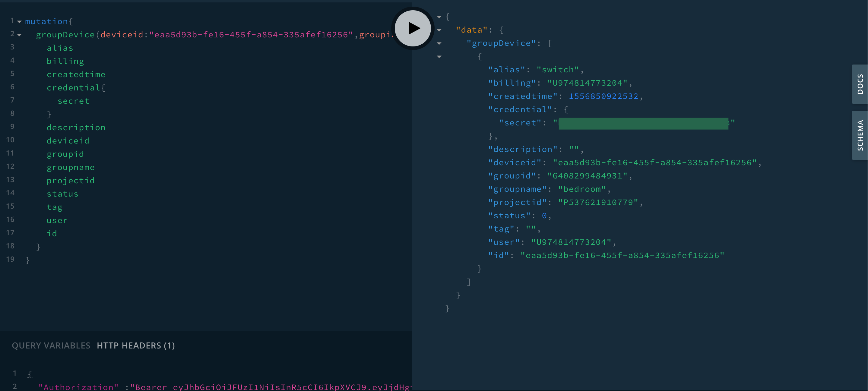
Task: Click the alias field in the query
Action: click(x=60, y=48)
